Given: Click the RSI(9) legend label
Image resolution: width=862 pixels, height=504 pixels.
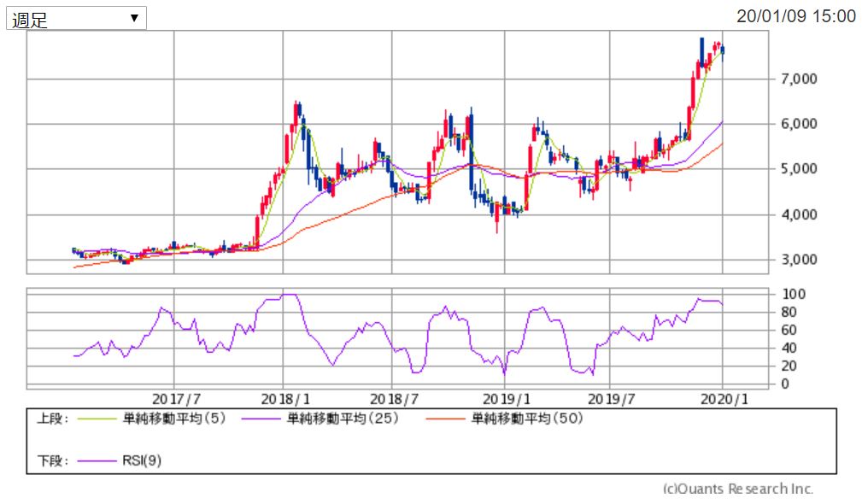Looking at the screenshot, I should point(142,460).
